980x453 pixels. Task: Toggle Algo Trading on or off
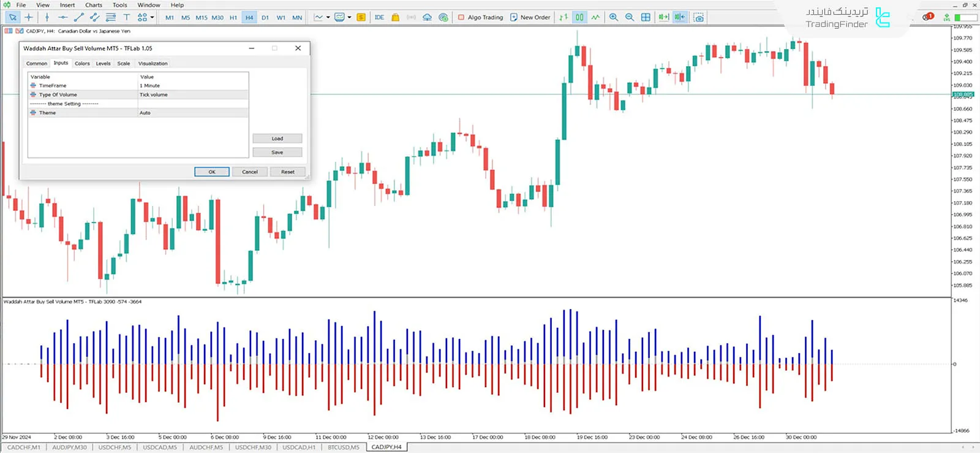tap(481, 17)
